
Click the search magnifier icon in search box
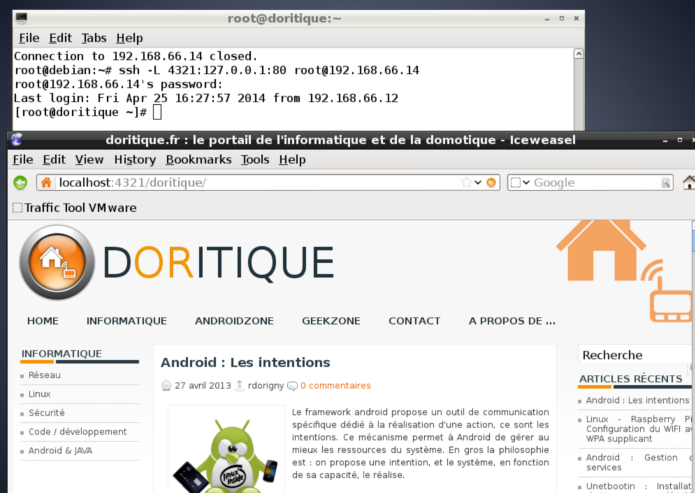666,183
